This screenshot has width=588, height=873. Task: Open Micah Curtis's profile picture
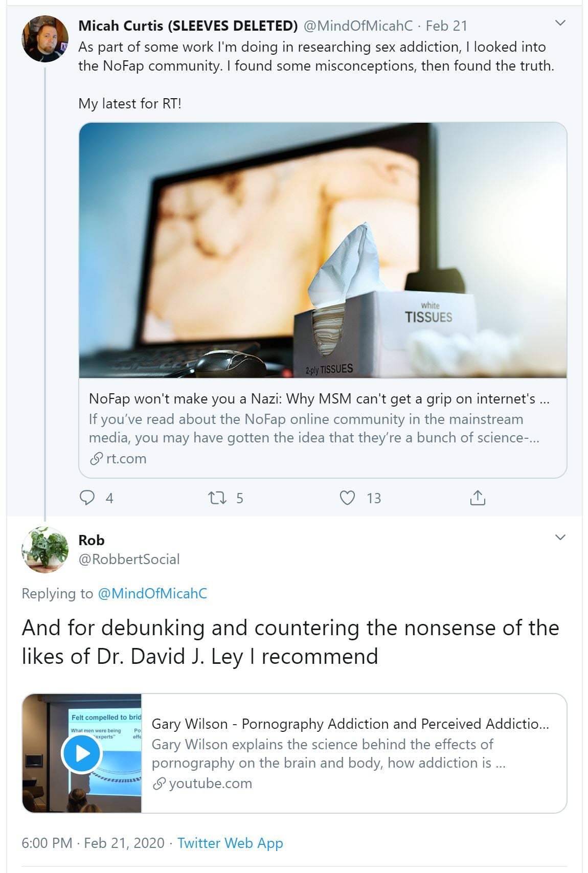tap(45, 39)
